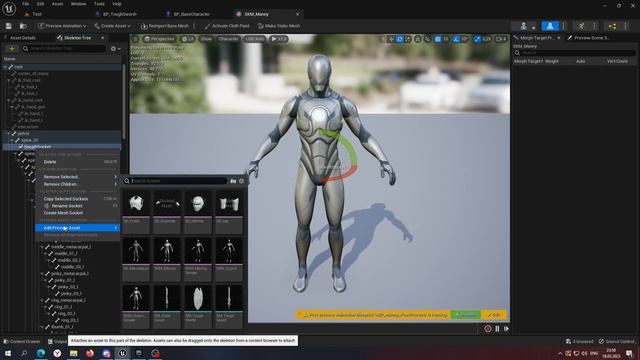Open the camera speed setting
Screen dimensions: 640x360
501,39
